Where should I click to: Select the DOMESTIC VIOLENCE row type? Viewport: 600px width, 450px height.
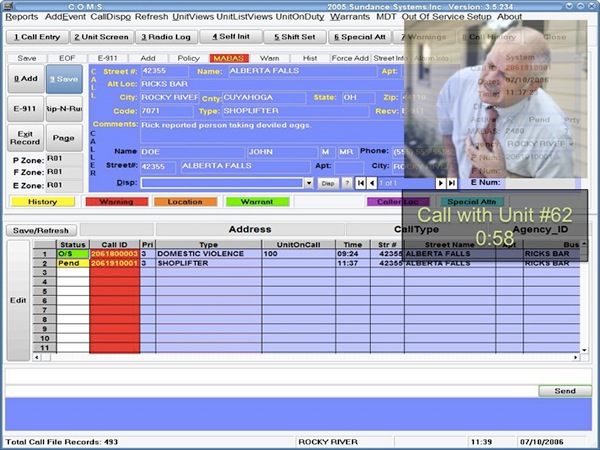click(209, 254)
